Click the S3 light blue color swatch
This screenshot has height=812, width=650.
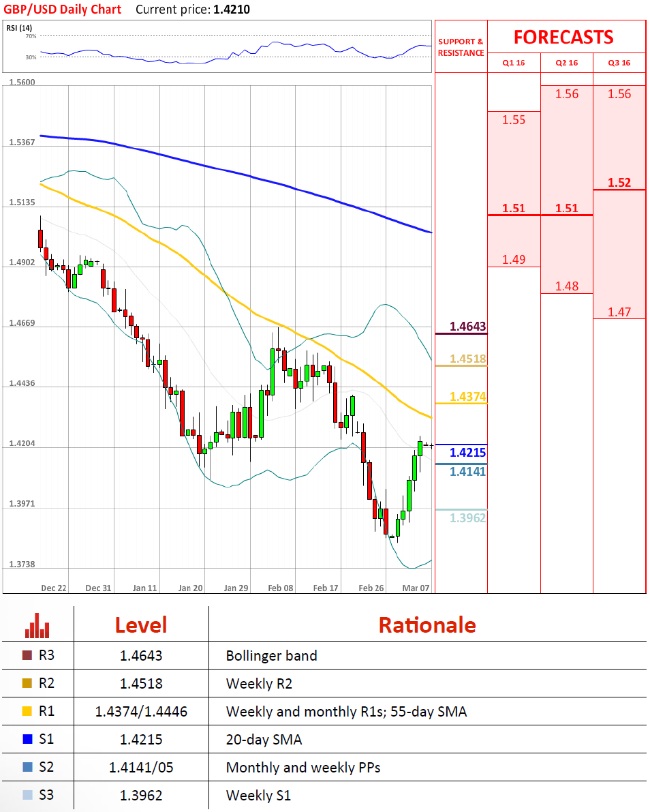27,795
